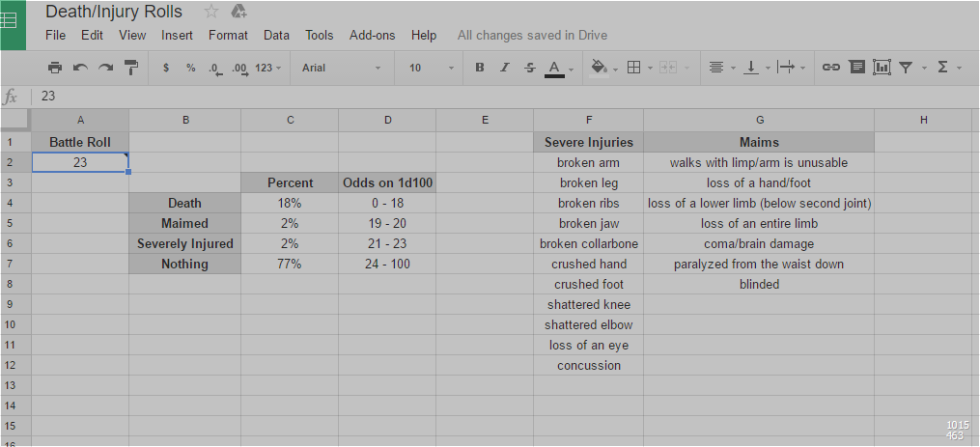
Task: Click the filter funnel icon
Action: coord(906,68)
